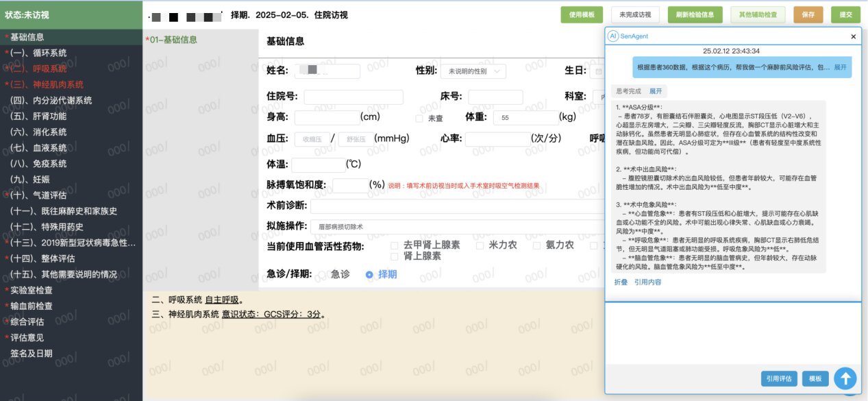Click the SenAgent AI logo icon
Image resolution: width=868 pixels, height=401 pixels.
pyautogui.click(x=613, y=36)
